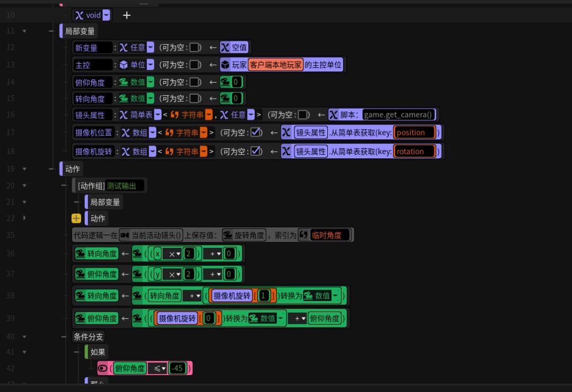Edit the -45 threshold value
The width and height of the screenshot is (572, 392).
[177, 368]
